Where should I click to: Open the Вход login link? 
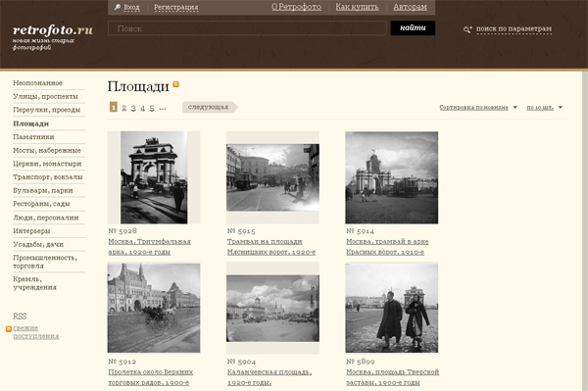[x=131, y=7]
